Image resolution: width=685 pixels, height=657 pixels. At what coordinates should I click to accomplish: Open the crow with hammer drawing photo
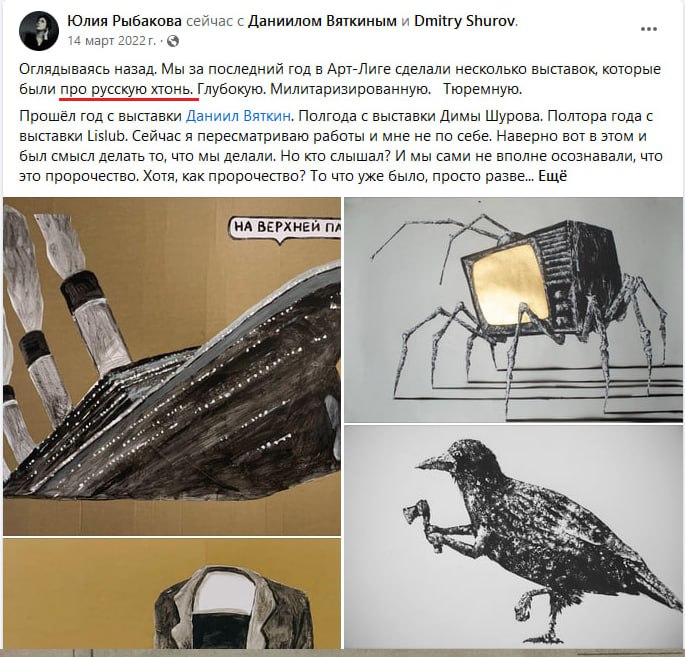point(513,537)
